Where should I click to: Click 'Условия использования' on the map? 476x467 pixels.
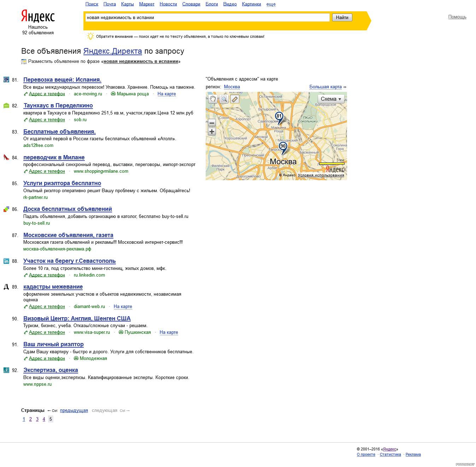321,175
